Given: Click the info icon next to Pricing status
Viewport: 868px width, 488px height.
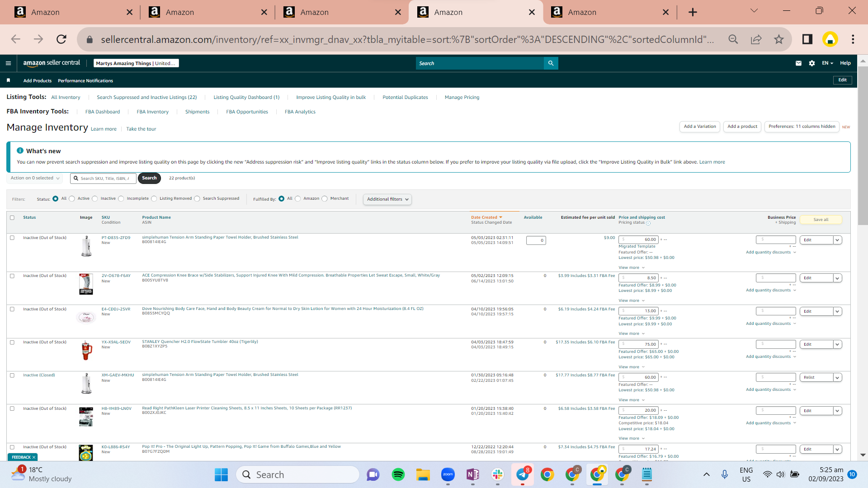Looking at the screenshot, I should pyautogui.click(x=648, y=223).
